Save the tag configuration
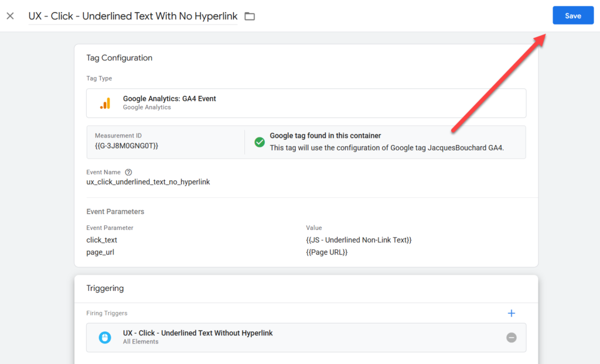This screenshot has height=364, width=600. pyautogui.click(x=572, y=16)
